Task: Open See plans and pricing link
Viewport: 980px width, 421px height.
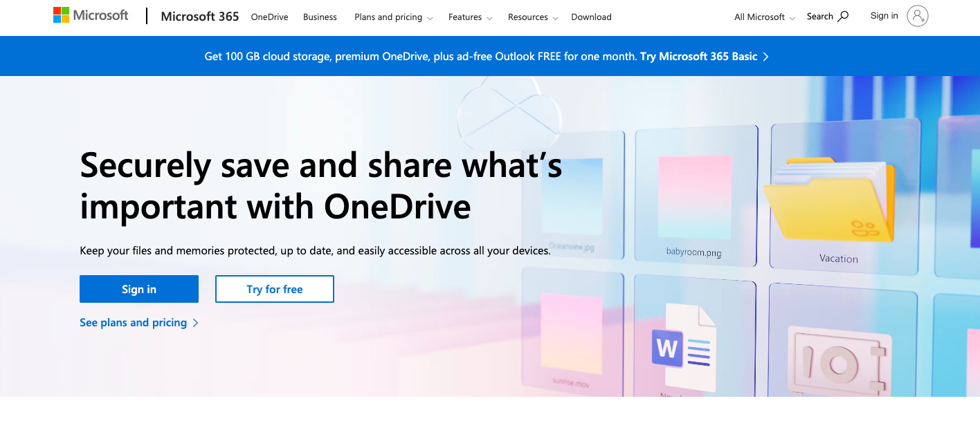Action: click(x=139, y=323)
